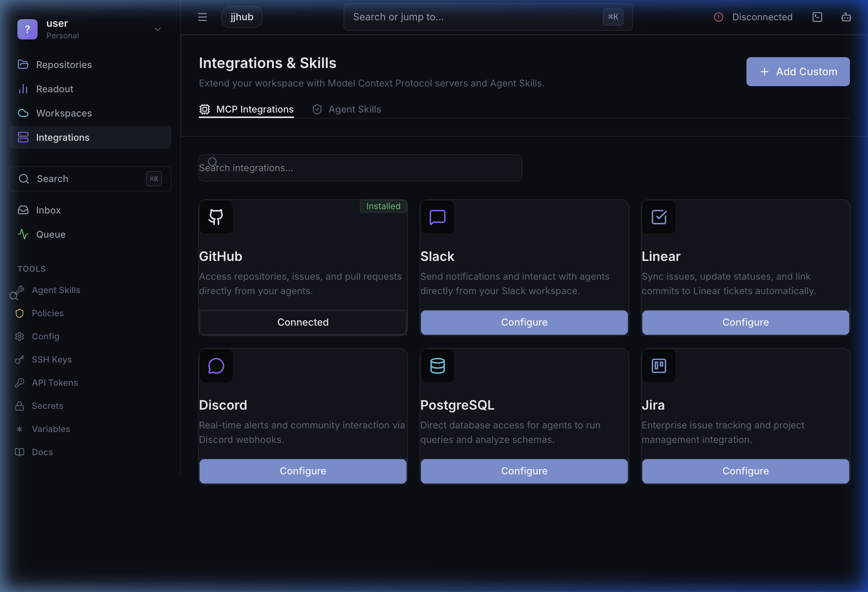Click the Policies shield icon

(20, 313)
